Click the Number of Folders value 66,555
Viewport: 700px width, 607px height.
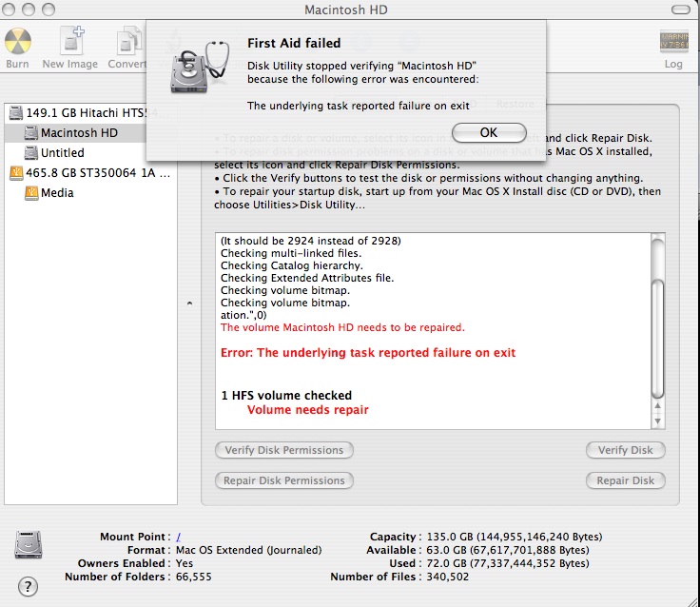193,577
